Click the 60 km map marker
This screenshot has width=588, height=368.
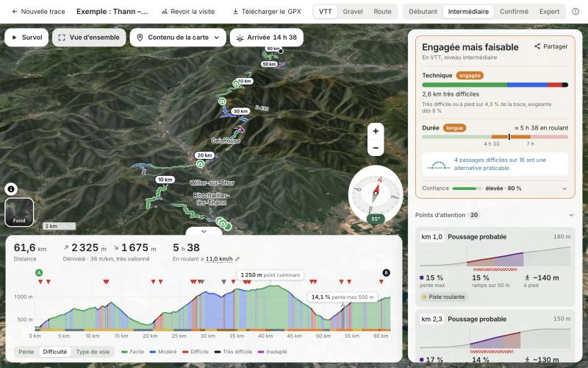[x=273, y=49]
